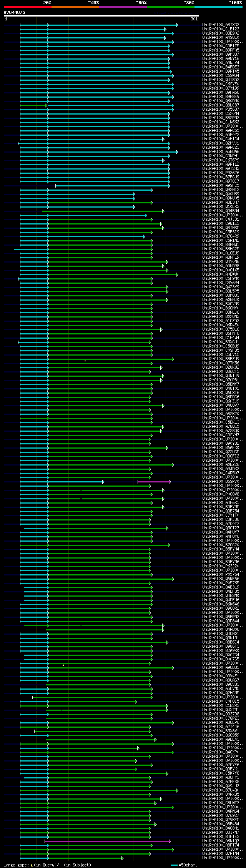Select hit label UniRef100_Q00U69
Image resolution: width=246 pixels, height=868 pixels.
(221, 194)
